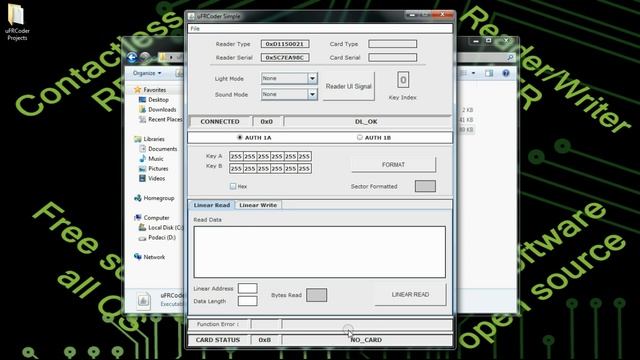Click the Bytes Read gray box
640x360 pixels.
pyautogui.click(x=316, y=295)
